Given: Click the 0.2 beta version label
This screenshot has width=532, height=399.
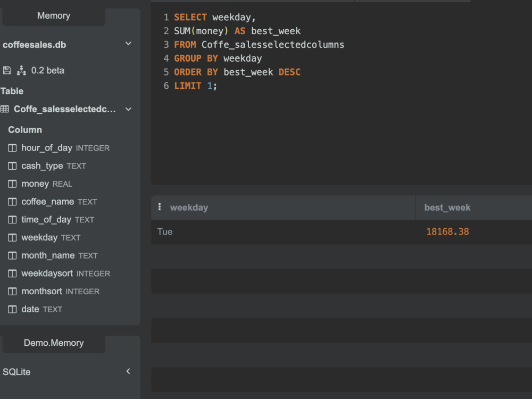Looking at the screenshot, I should click(47, 70).
